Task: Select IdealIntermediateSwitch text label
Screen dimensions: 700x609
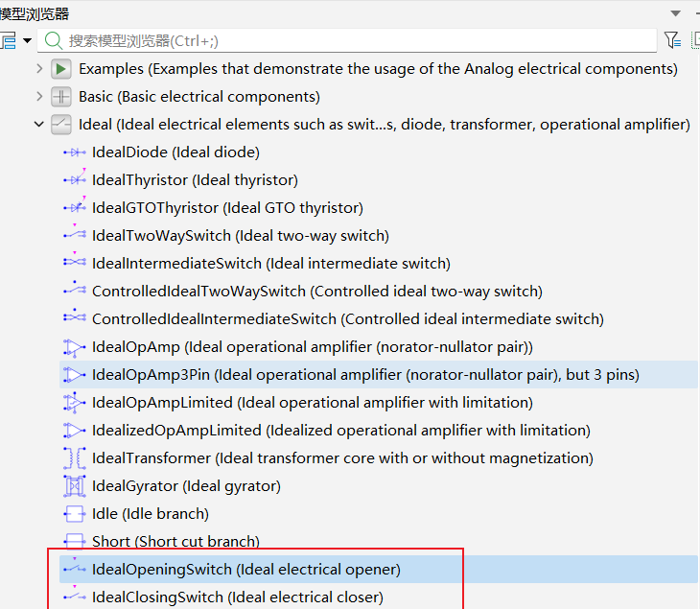Action: [x=271, y=264]
